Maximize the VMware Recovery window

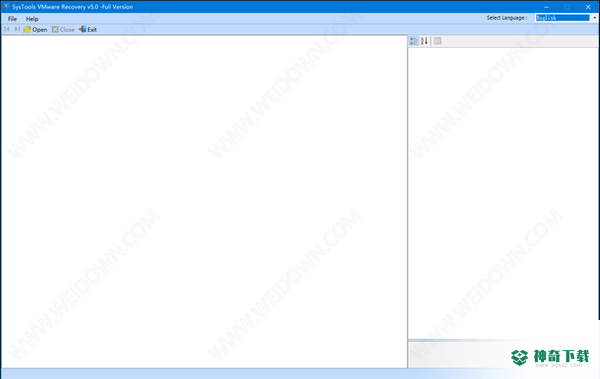pos(567,7)
